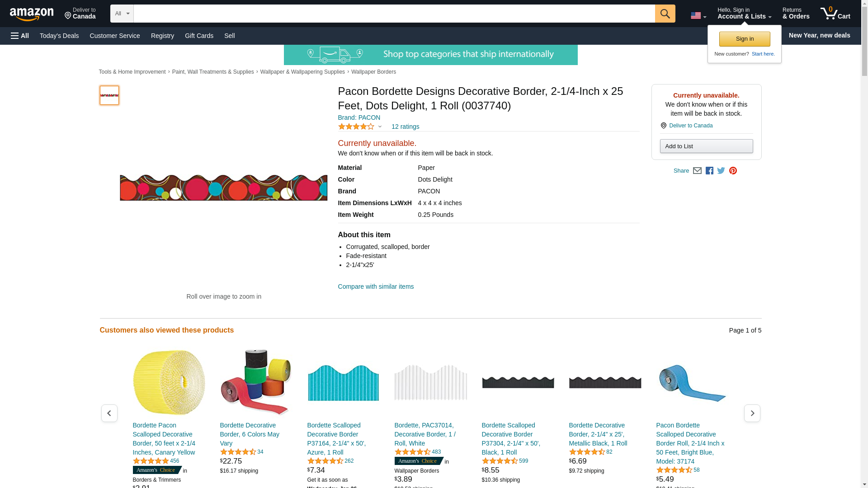Open Compare with similar items link
868x488 pixels.
click(375, 286)
